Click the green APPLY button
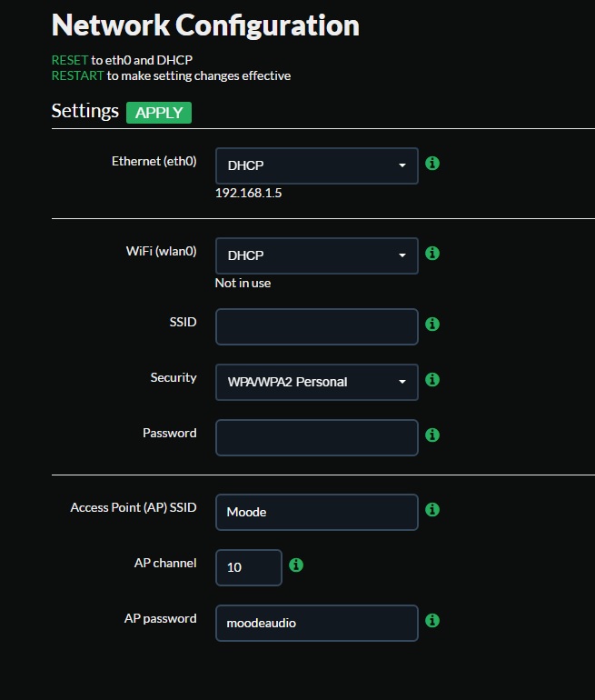The height and width of the screenshot is (700, 595). [159, 113]
